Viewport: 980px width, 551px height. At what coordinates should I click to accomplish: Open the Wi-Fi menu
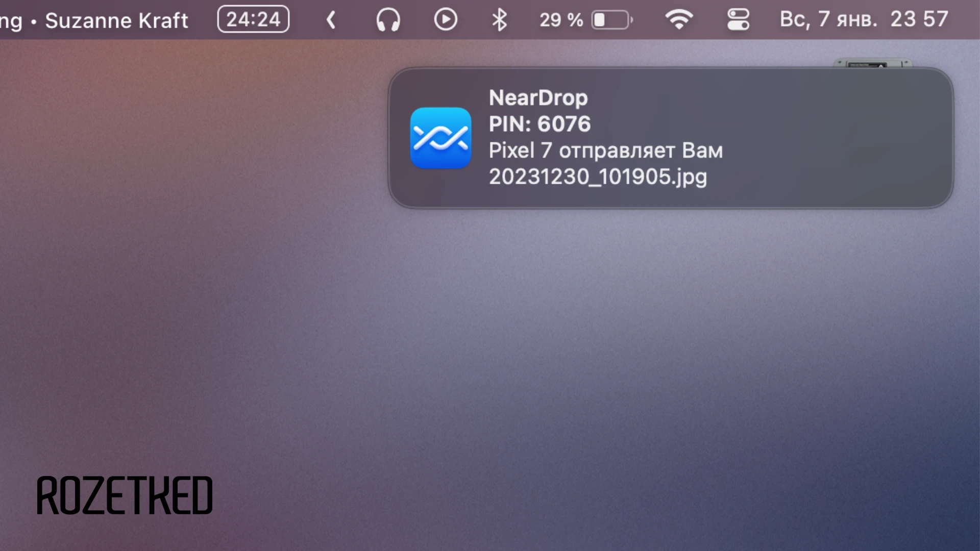pos(678,20)
